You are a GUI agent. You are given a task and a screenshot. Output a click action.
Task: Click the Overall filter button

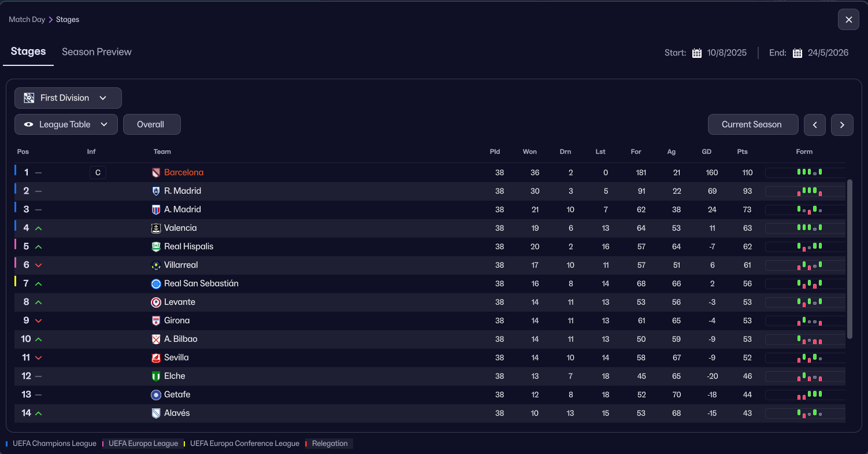coord(151,124)
